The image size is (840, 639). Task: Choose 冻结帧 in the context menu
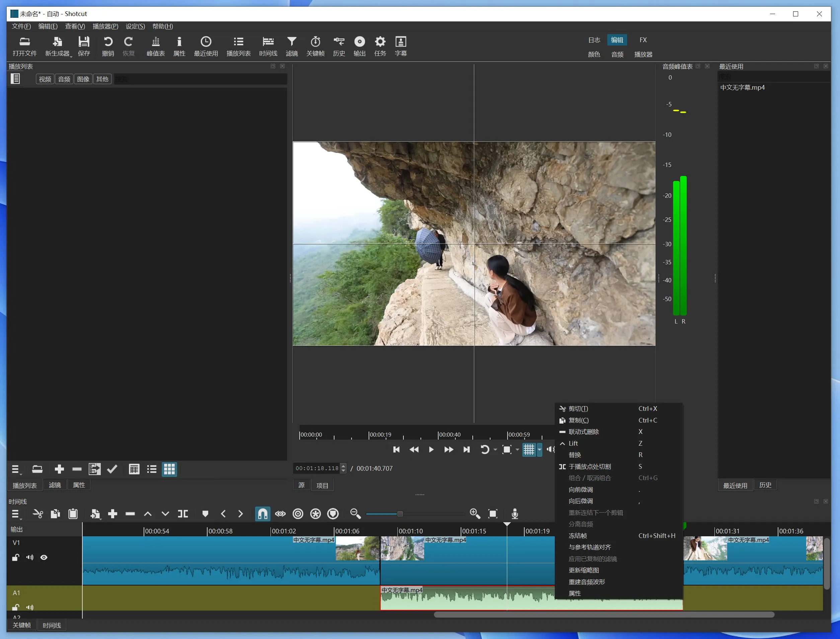tap(578, 536)
